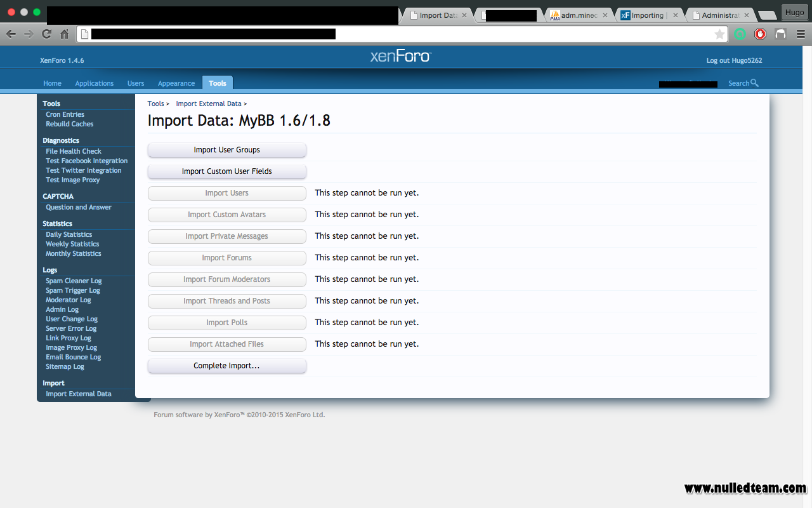
Task: Click the Import Attached Files button
Action: click(x=227, y=344)
